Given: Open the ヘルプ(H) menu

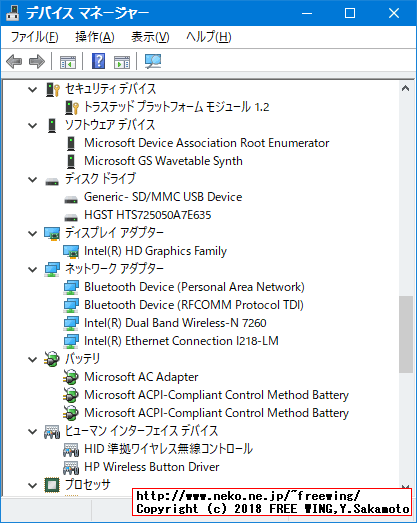Looking at the screenshot, I should pos(209,37).
